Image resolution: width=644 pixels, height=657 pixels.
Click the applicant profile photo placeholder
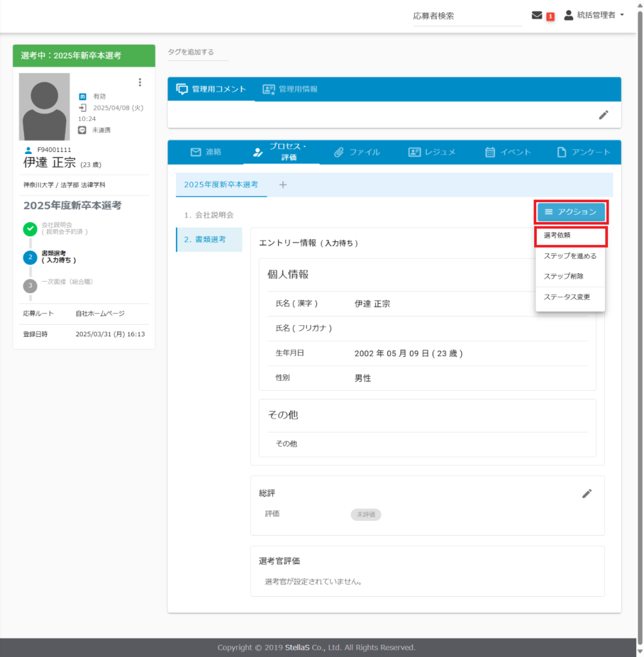(44, 107)
